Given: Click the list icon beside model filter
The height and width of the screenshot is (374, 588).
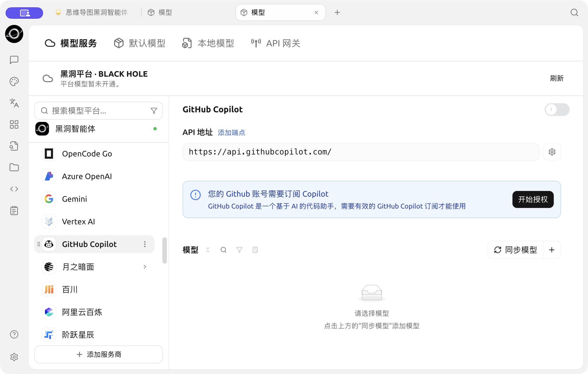Looking at the screenshot, I should click(255, 250).
